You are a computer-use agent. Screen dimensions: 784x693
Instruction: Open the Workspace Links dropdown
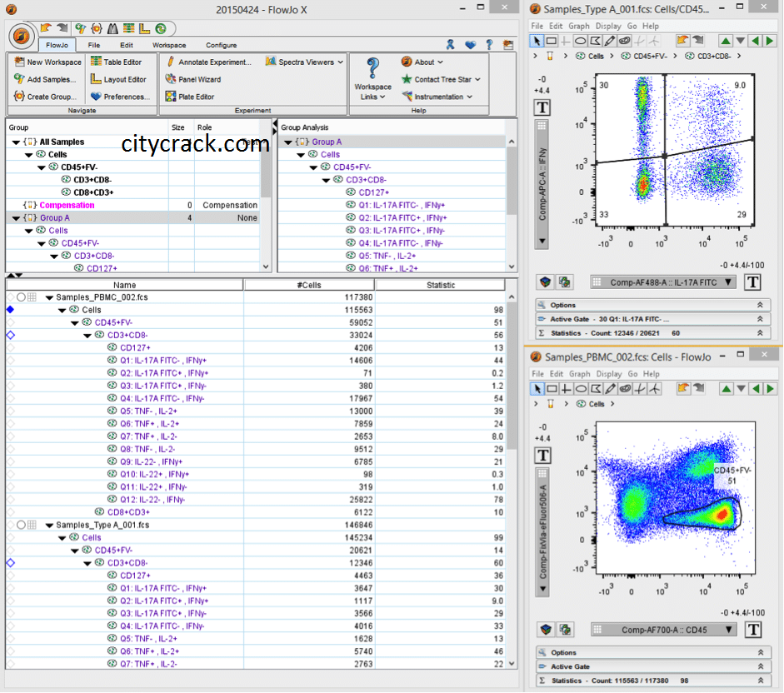pos(373,79)
